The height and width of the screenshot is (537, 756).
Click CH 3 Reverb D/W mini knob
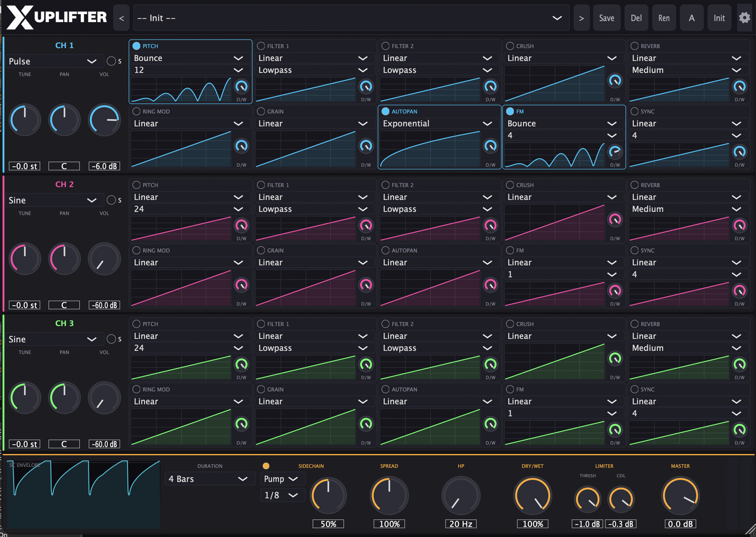[739, 364]
